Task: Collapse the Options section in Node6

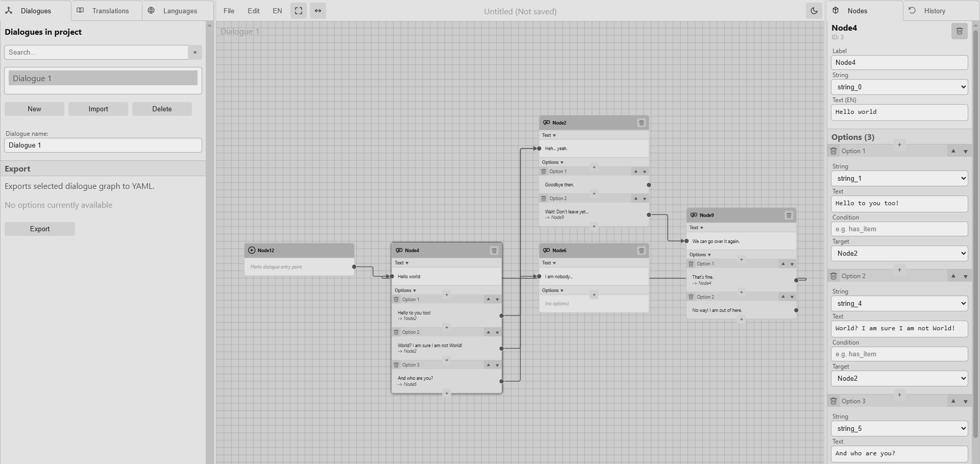Action: pyautogui.click(x=553, y=290)
